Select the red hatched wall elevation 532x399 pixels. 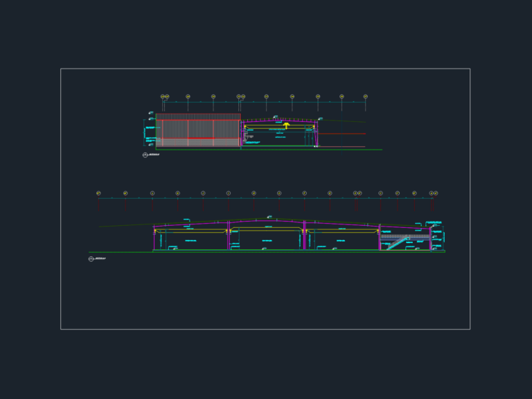[198, 130]
